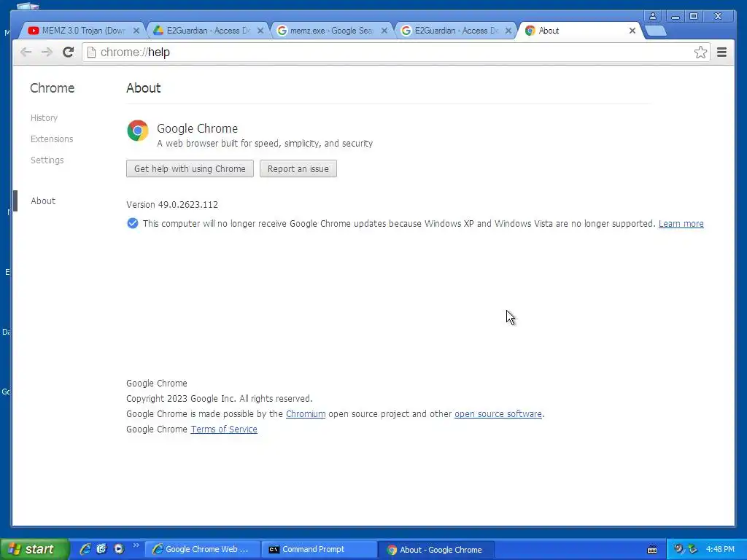This screenshot has height=560, width=747.
Task: Open the Windows start button
Action: [x=34, y=549]
